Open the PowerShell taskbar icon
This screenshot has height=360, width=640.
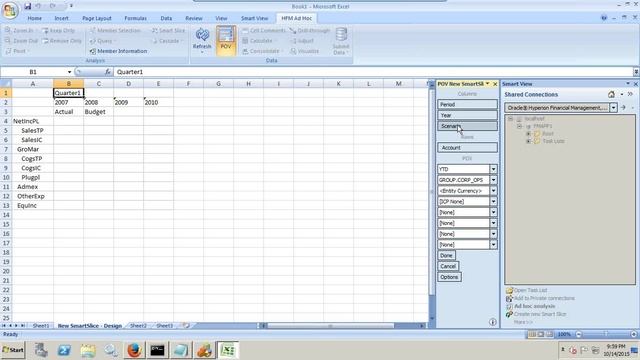[64, 350]
